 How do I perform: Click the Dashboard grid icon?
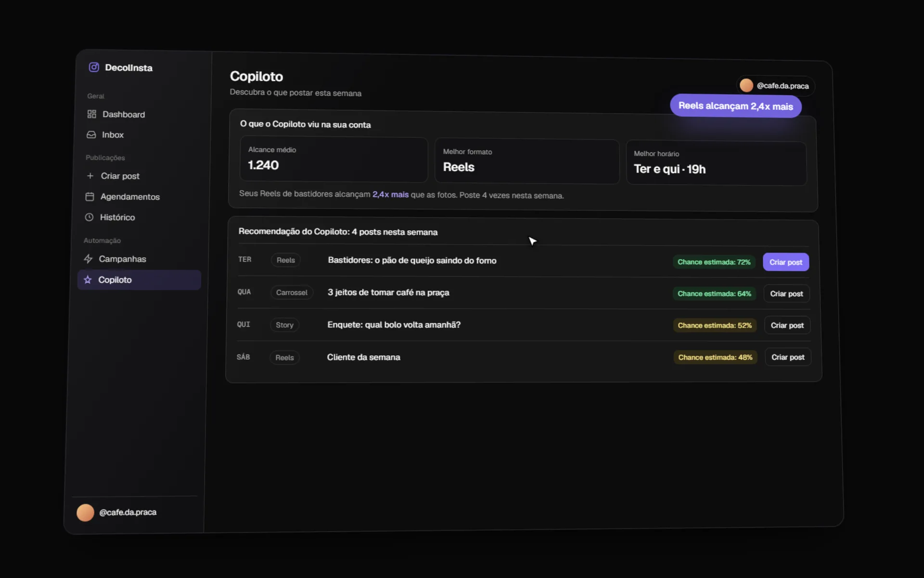coord(91,114)
